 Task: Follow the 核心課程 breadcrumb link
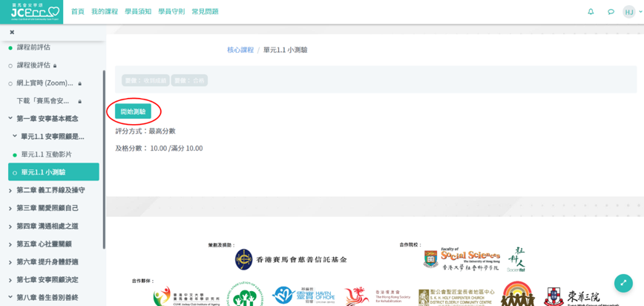coord(240,50)
